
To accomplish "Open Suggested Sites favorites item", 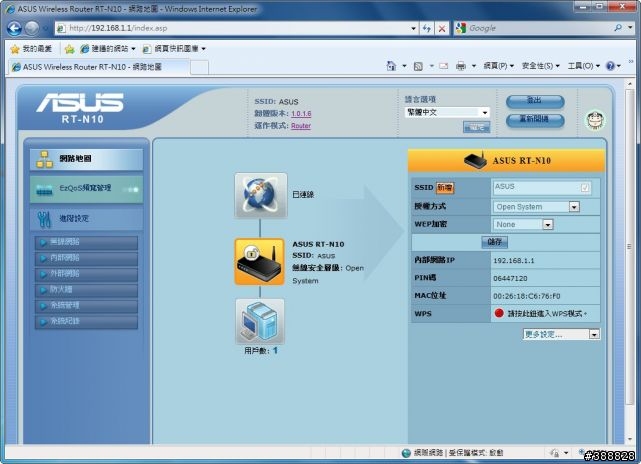I will [x=108, y=49].
